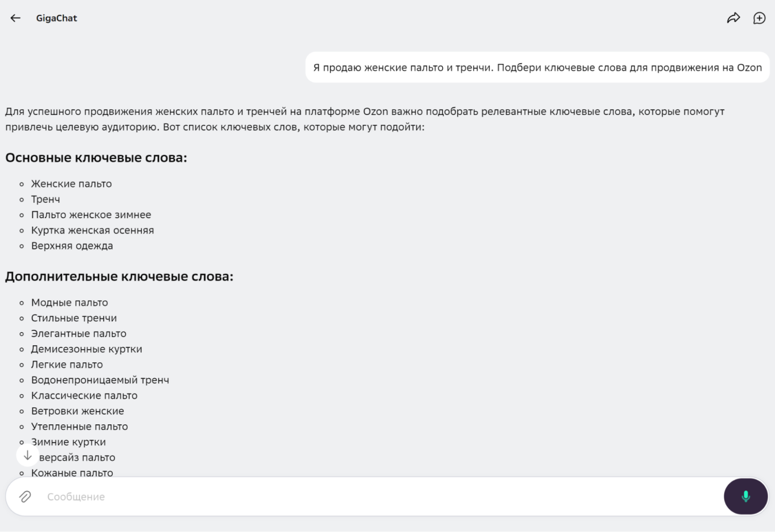Click the user message about women's coats on Ozon
The height and width of the screenshot is (532, 775).
[x=537, y=68]
